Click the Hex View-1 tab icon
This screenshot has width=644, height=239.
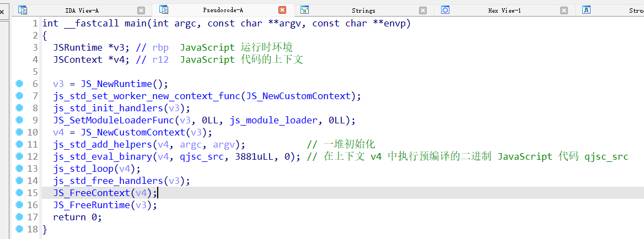pos(446,10)
